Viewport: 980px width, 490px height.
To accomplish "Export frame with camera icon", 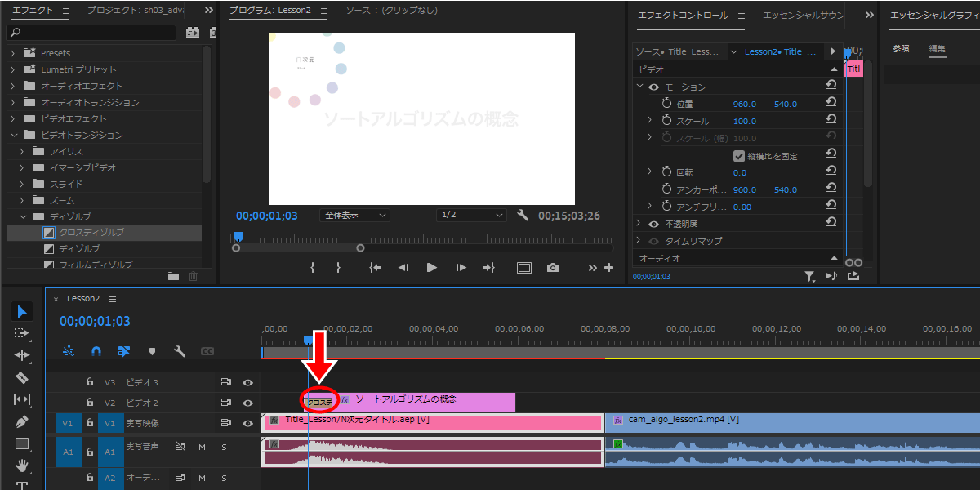I will (553, 267).
